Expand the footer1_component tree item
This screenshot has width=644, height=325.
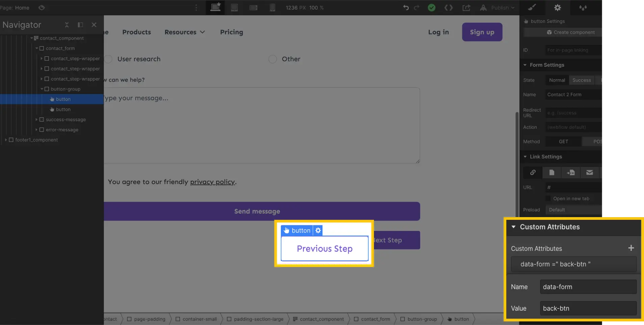[x=6, y=140]
